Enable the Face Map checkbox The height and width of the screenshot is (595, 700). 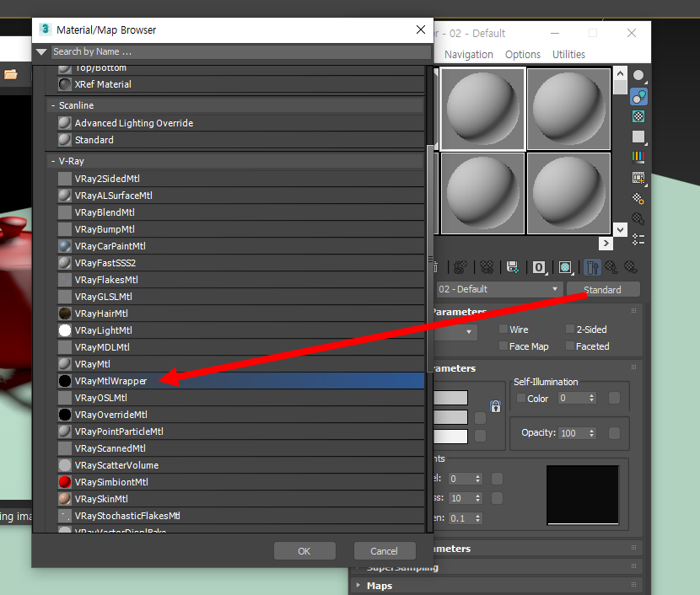pos(503,346)
